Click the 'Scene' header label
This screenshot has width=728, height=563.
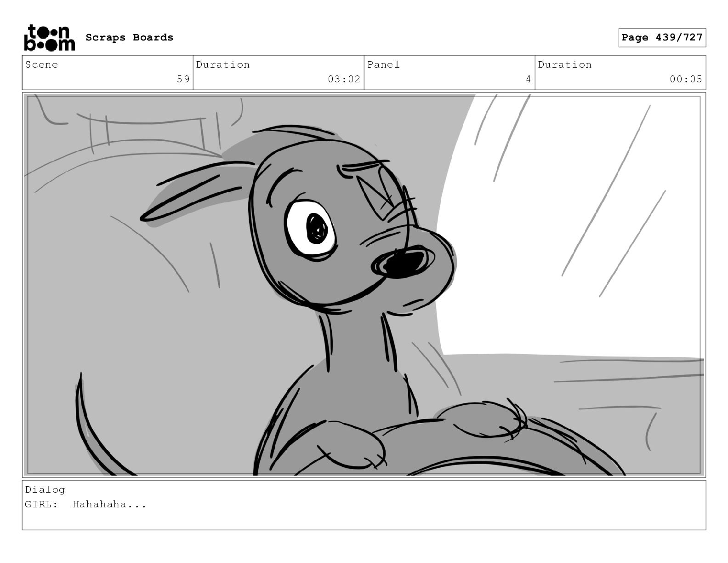pos(41,65)
